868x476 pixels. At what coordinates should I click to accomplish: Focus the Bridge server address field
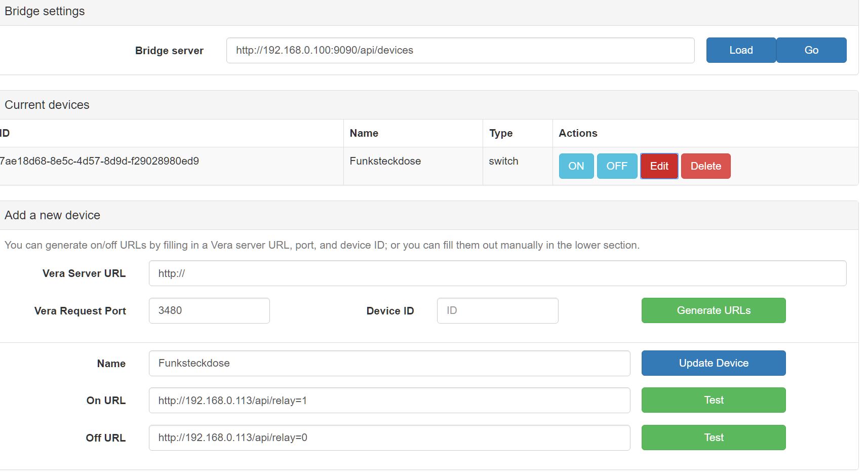[x=460, y=50]
